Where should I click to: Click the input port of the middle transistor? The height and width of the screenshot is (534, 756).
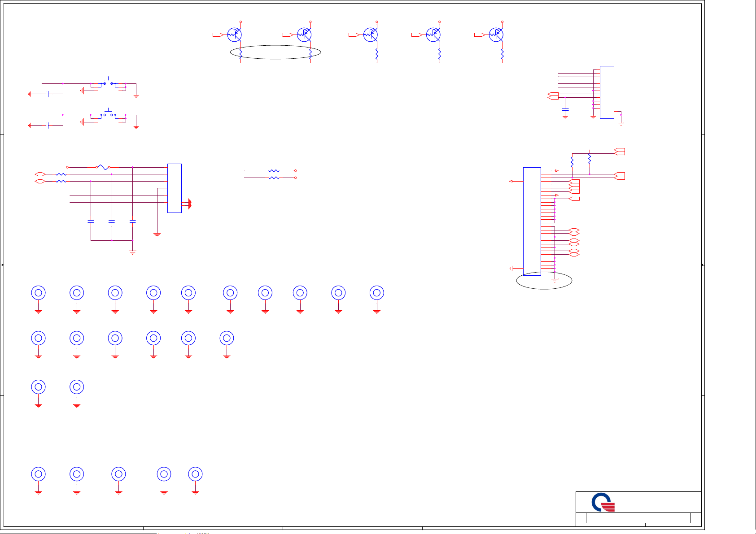pos(354,35)
